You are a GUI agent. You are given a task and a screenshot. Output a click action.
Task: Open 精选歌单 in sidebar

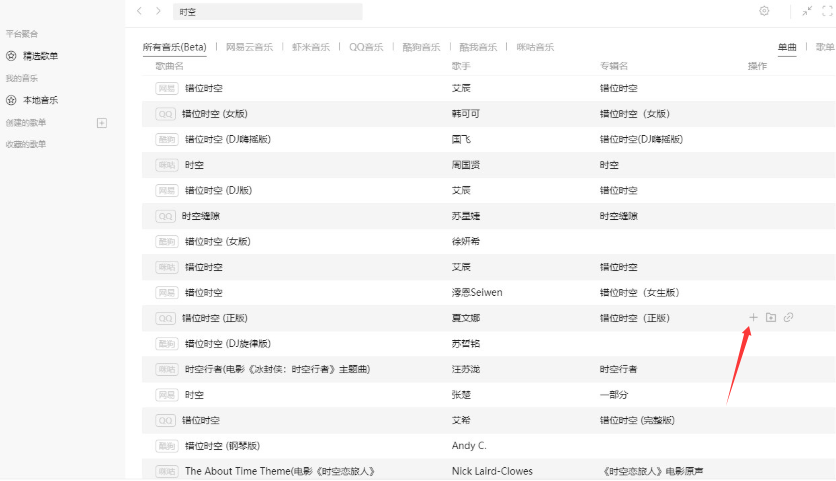(x=41, y=55)
